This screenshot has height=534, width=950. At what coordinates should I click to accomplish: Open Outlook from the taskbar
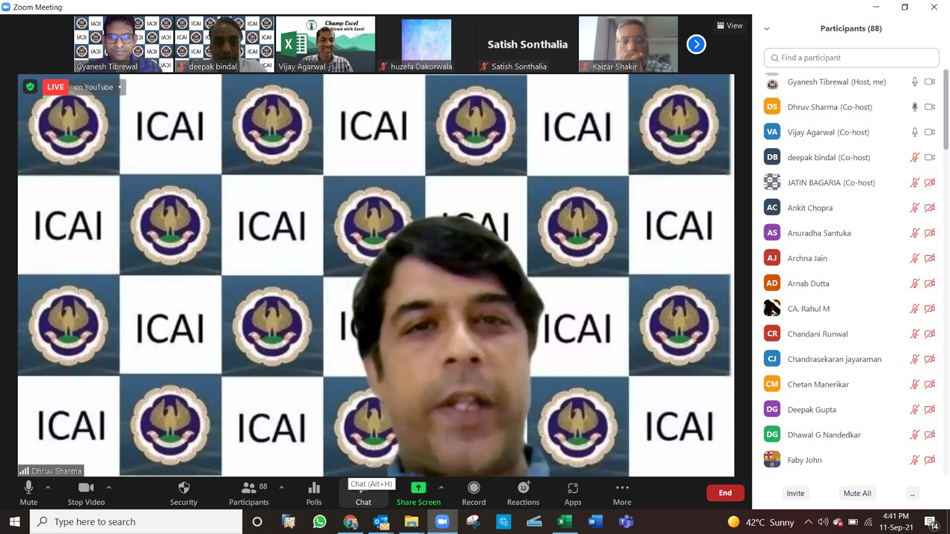(381, 521)
